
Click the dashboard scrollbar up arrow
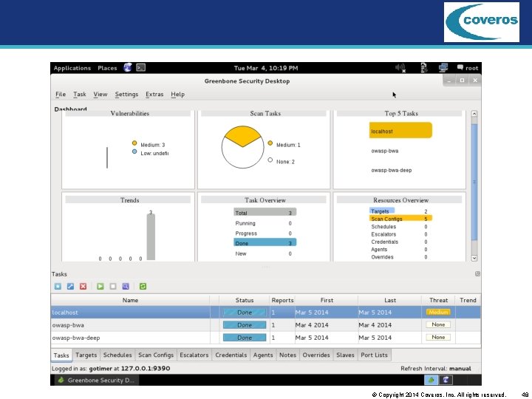coord(474,114)
